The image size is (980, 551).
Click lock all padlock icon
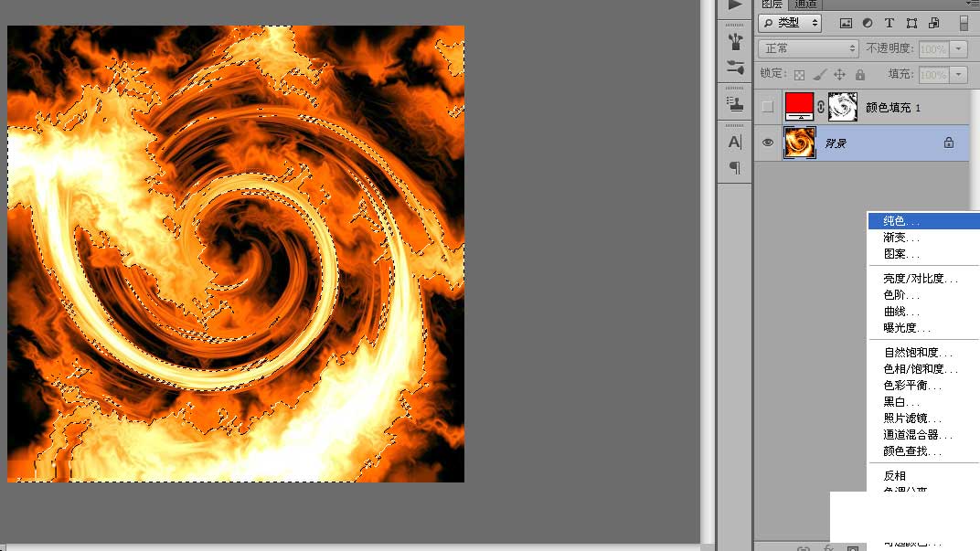coord(860,75)
